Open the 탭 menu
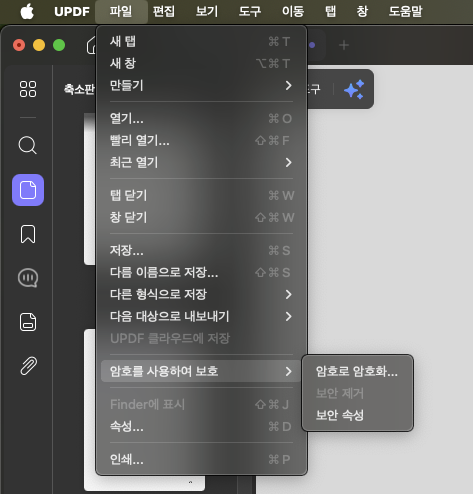 coord(330,12)
